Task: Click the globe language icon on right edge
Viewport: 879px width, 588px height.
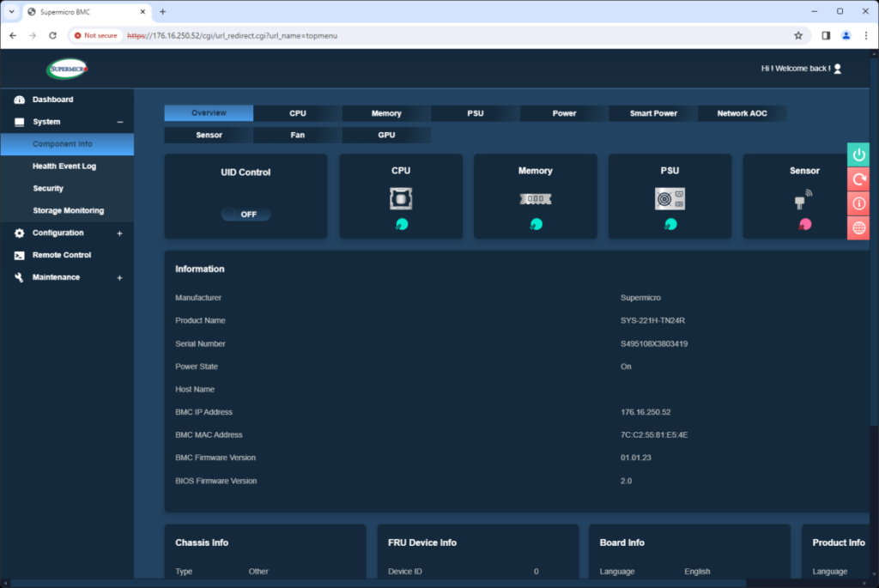Action: [858, 227]
